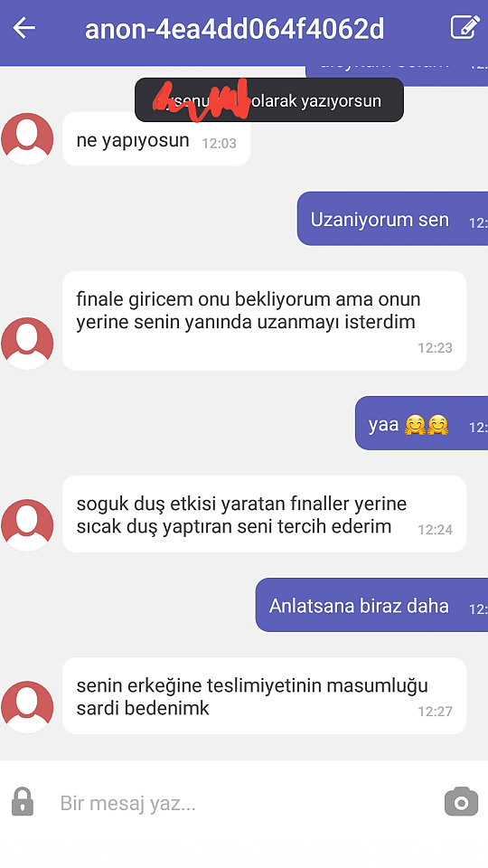Select the 'Uzaniyorum sen' sent bubble

pyautogui.click(x=392, y=219)
